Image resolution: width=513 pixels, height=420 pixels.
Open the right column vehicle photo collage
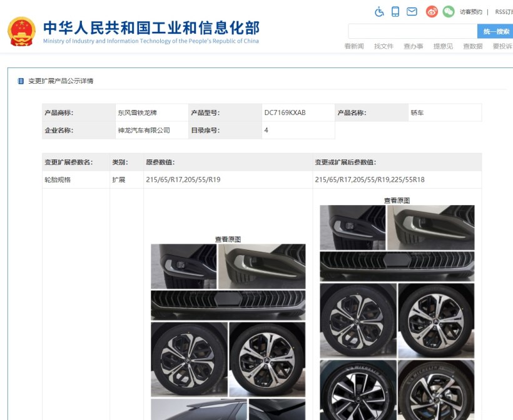point(397,312)
